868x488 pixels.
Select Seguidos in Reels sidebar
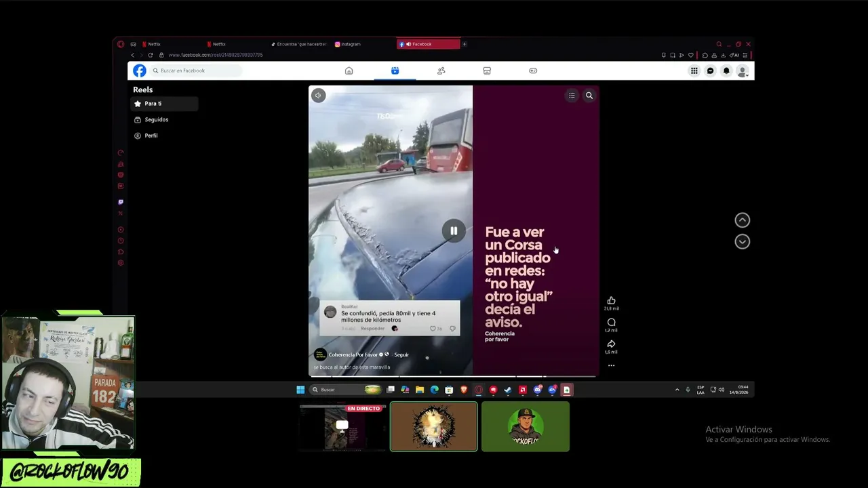[x=164, y=119]
